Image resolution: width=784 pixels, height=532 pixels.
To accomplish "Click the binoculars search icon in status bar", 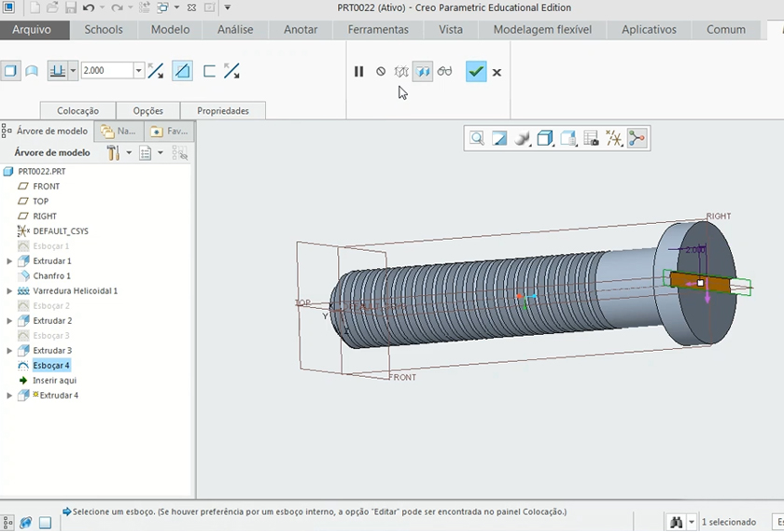I will (x=677, y=522).
